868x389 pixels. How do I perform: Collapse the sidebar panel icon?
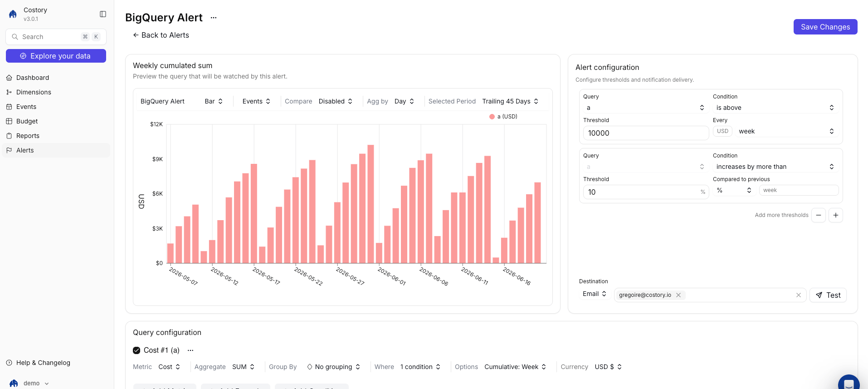pyautogui.click(x=103, y=14)
